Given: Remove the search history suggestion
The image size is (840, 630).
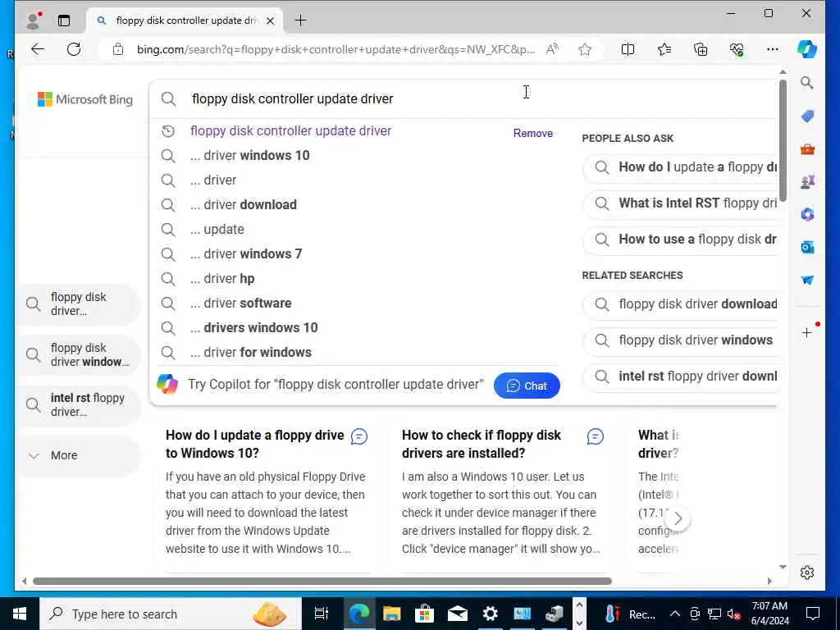Looking at the screenshot, I should click(x=533, y=133).
